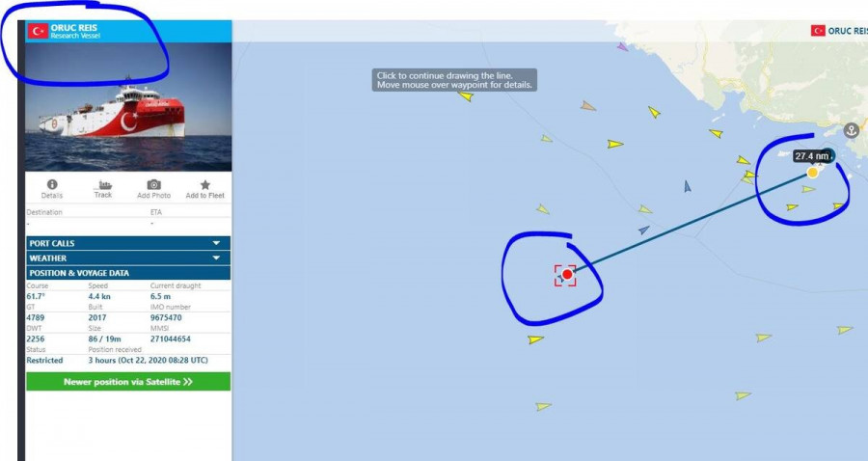Click the ORUC REIS label top right
The height and width of the screenshot is (461, 868).
(x=848, y=31)
